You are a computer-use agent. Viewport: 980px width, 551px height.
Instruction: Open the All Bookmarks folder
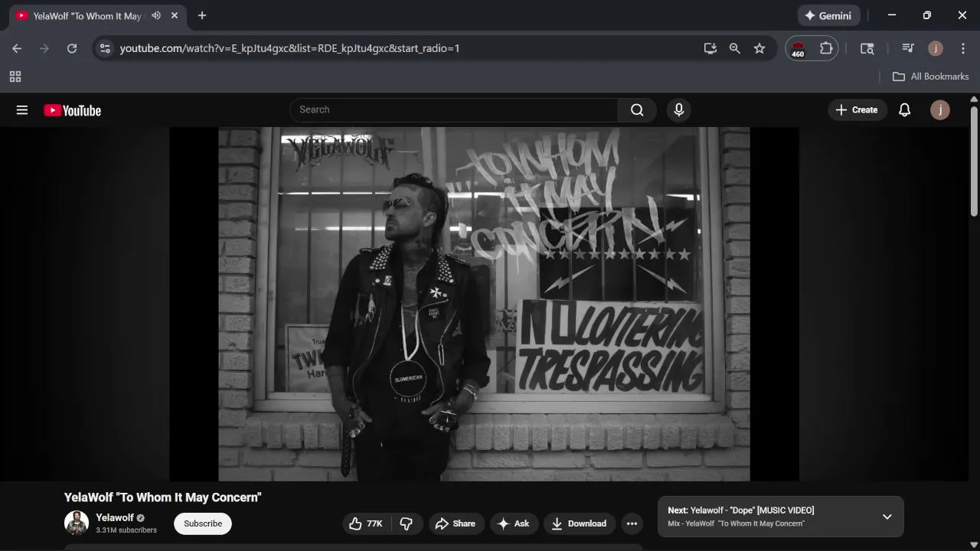click(931, 77)
